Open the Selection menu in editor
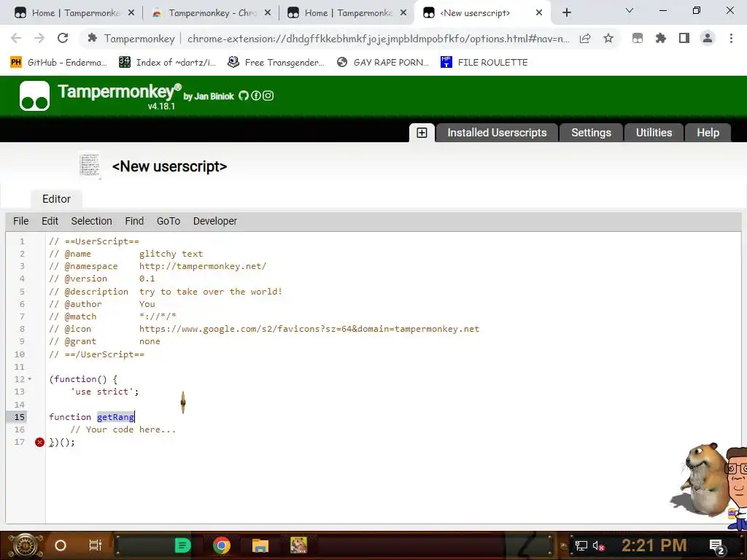Image resolution: width=747 pixels, height=560 pixels. coord(91,221)
